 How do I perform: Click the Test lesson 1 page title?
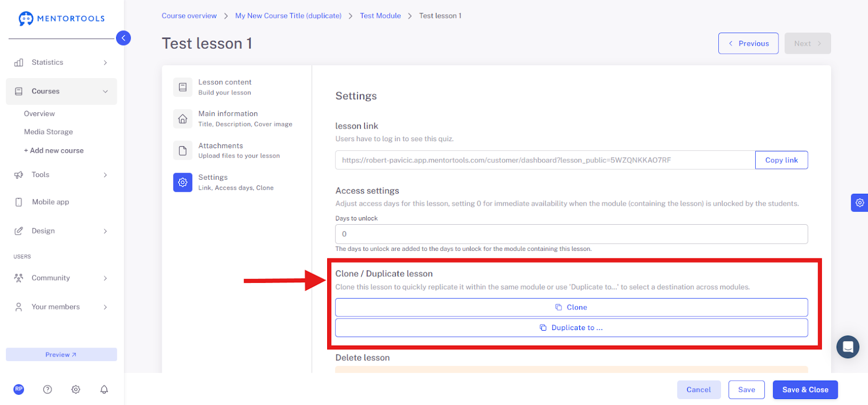point(207,43)
